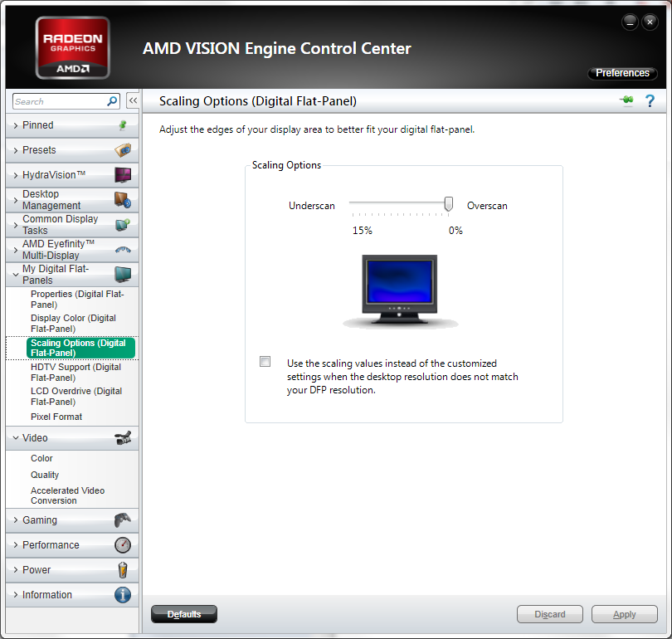Collapse the Video section
The height and width of the screenshot is (639, 672).
72,438
